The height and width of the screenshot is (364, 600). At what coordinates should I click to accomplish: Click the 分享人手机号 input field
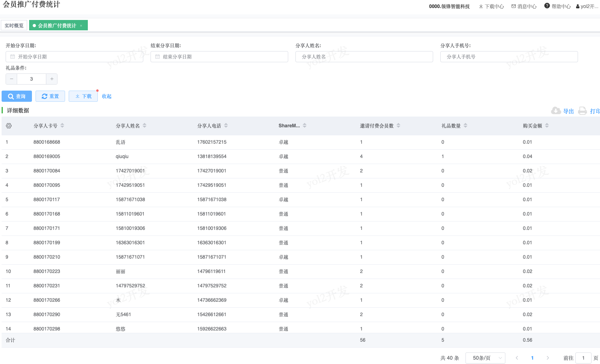[509, 57]
